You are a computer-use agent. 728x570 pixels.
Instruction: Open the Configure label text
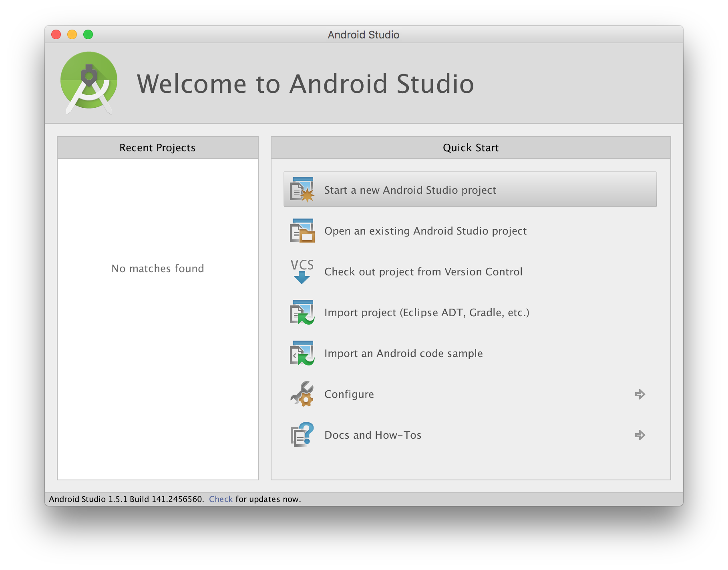coord(349,394)
